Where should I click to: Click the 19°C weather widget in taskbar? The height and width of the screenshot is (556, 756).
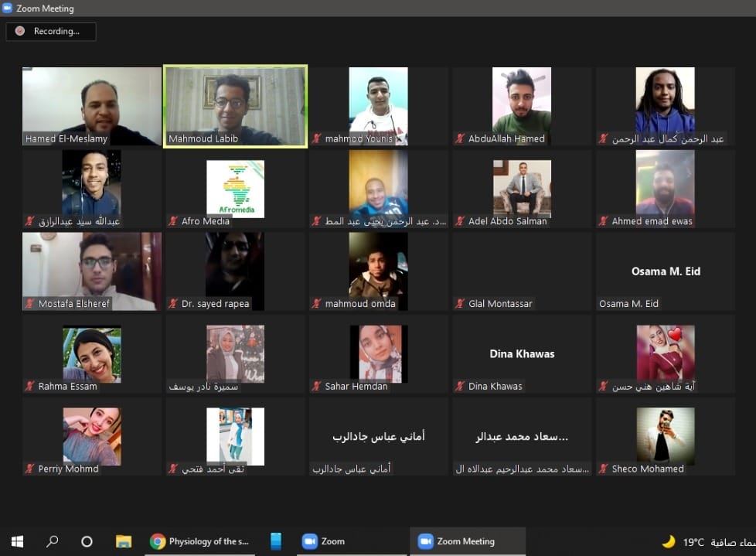693,541
